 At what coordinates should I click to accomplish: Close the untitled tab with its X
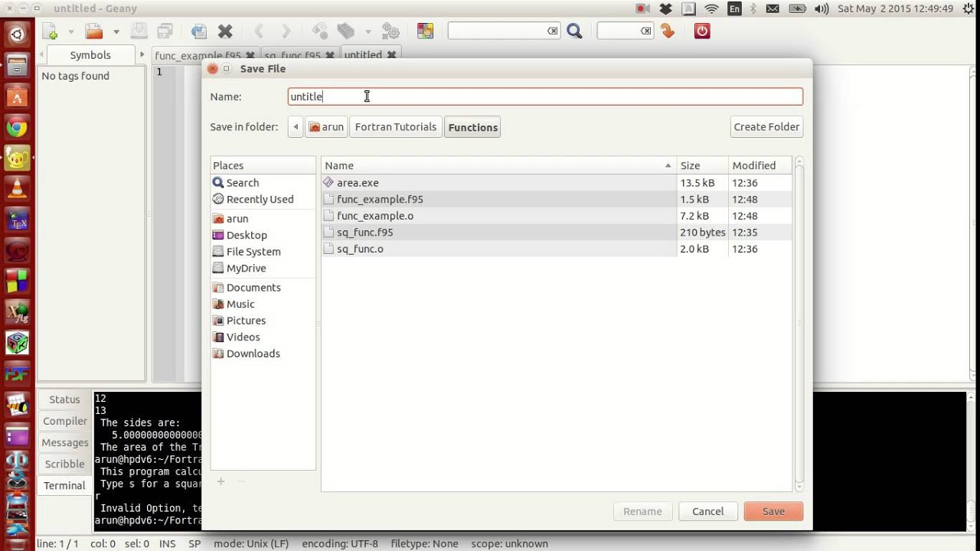391,55
